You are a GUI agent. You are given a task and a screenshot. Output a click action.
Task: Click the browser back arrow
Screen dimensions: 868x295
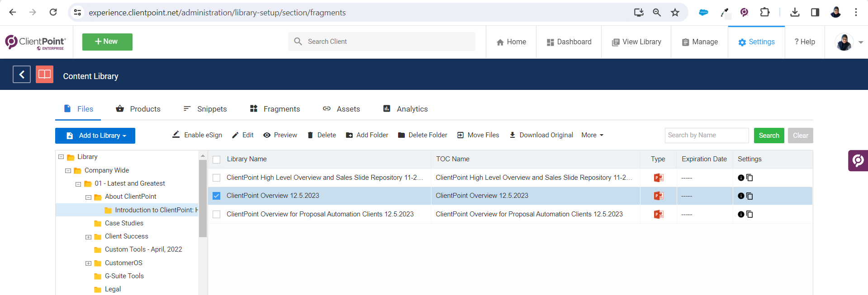pyautogui.click(x=13, y=12)
